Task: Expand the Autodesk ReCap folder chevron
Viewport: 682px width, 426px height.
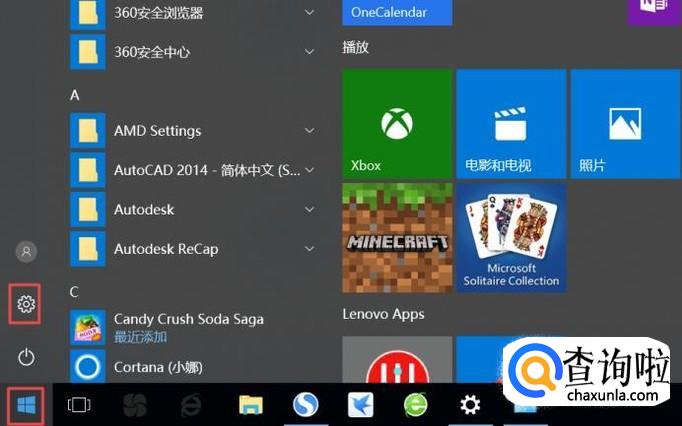Action: (x=310, y=249)
